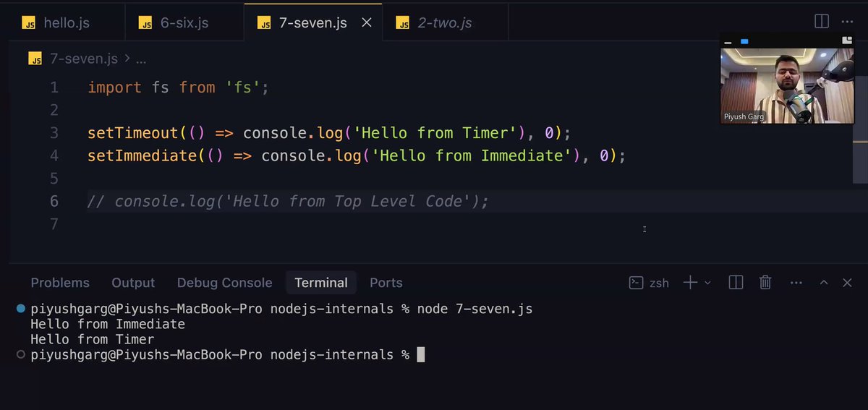Click the breadcrumb JS file icon
The image size is (868, 410).
35,59
